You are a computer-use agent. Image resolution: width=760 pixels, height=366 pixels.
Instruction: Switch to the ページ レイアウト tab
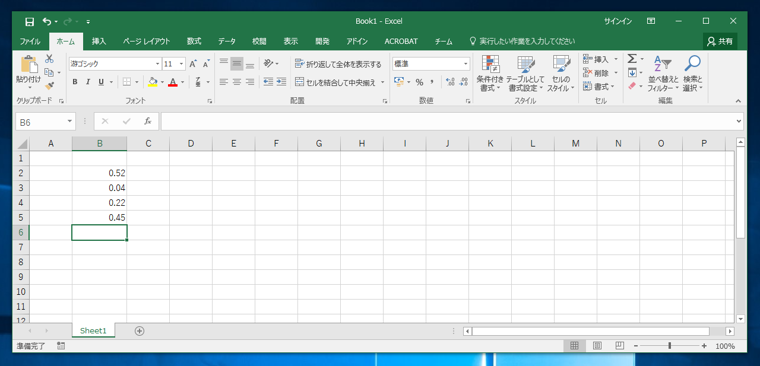pos(146,41)
